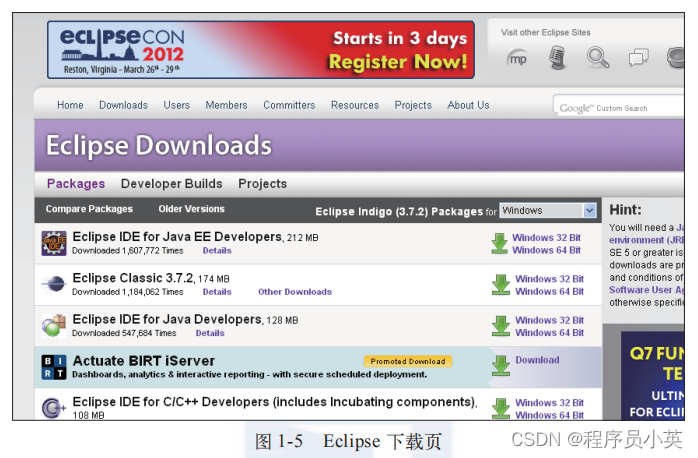698x458 pixels.
Task: Click the Older Versions link
Action: pos(191,209)
